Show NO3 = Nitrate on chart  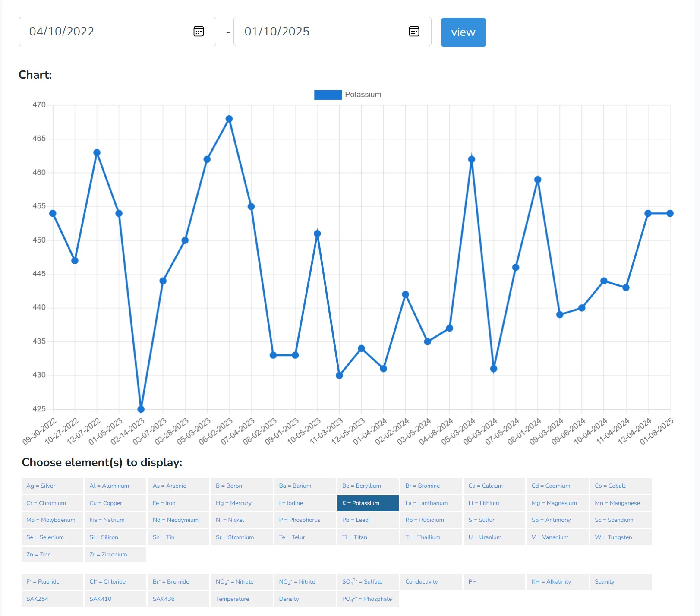click(x=241, y=582)
